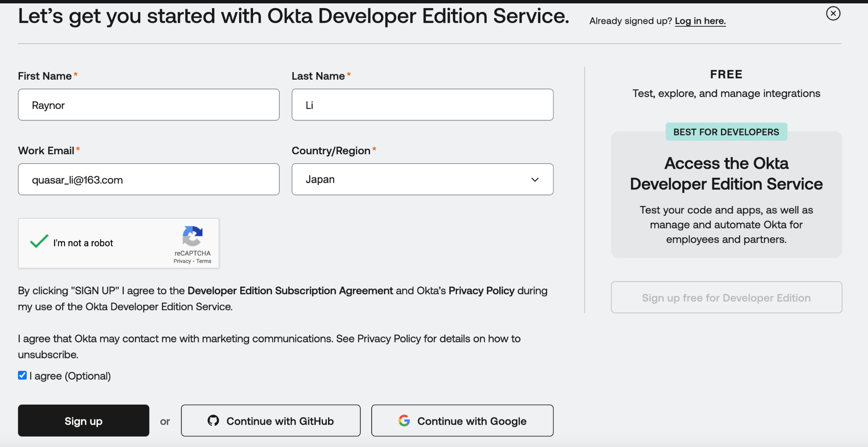Image resolution: width=868 pixels, height=447 pixels.
Task: Click the Google logo icon
Action: click(404, 420)
